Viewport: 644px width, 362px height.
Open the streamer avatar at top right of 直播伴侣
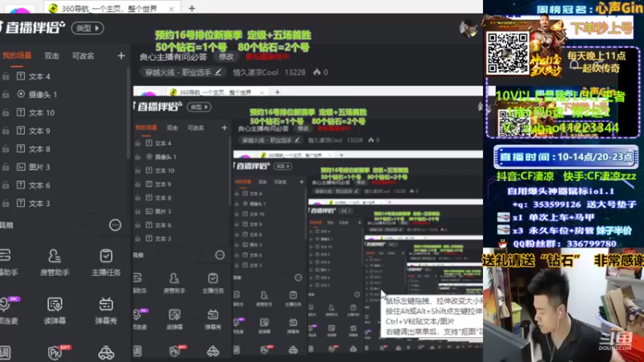(469, 28)
